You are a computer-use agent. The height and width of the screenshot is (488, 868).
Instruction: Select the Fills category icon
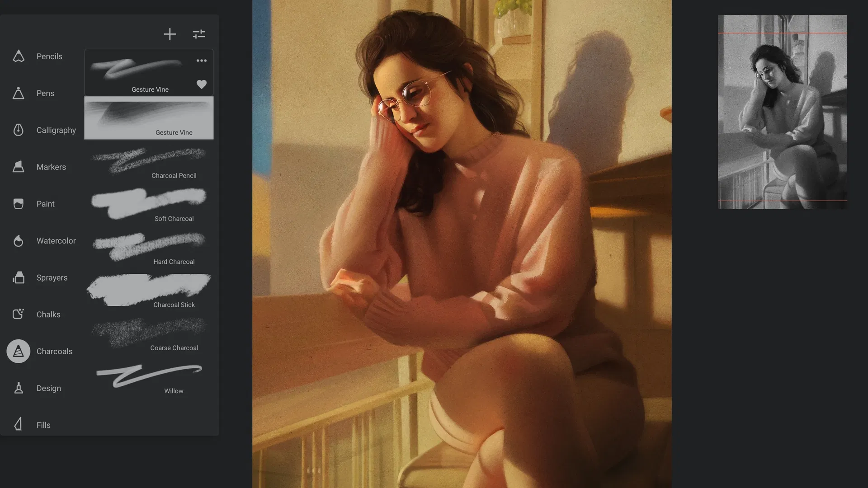click(19, 425)
